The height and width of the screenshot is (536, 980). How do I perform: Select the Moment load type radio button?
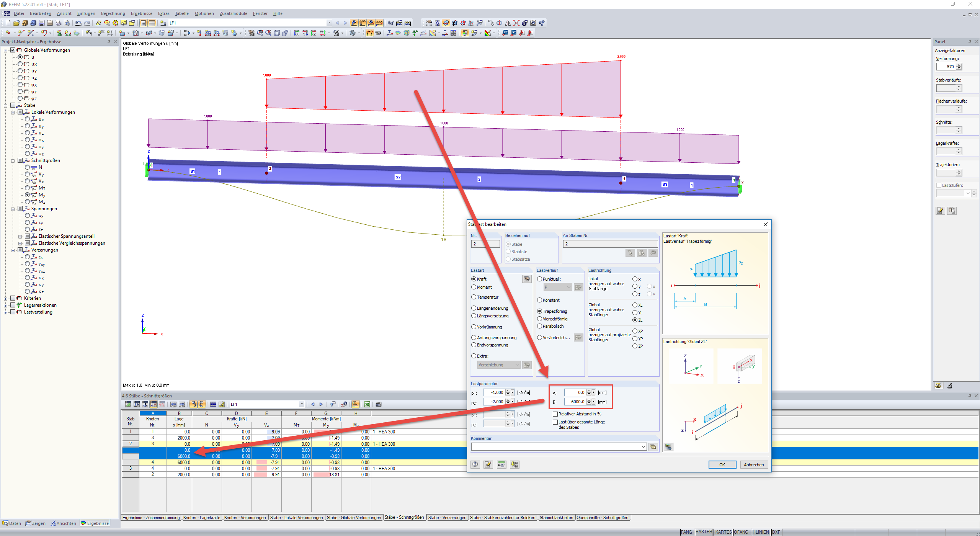pyautogui.click(x=474, y=287)
